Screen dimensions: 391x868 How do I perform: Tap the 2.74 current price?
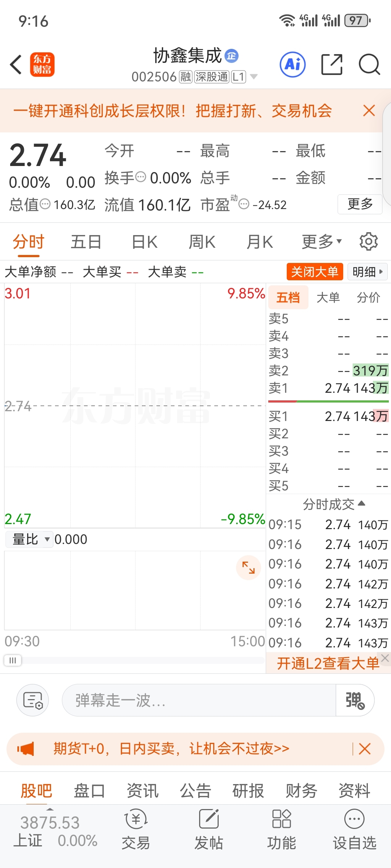pos(38,156)
